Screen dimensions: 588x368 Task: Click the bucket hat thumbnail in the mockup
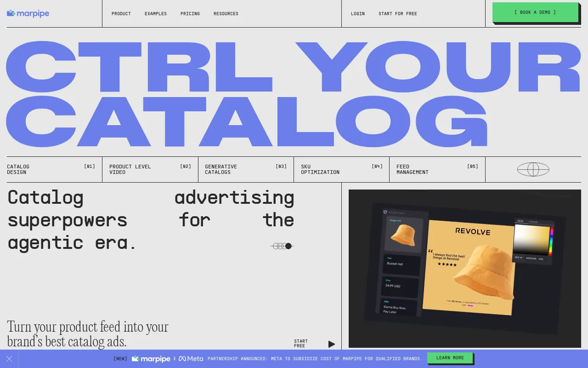pyautogui.click(x=404, y=235)
